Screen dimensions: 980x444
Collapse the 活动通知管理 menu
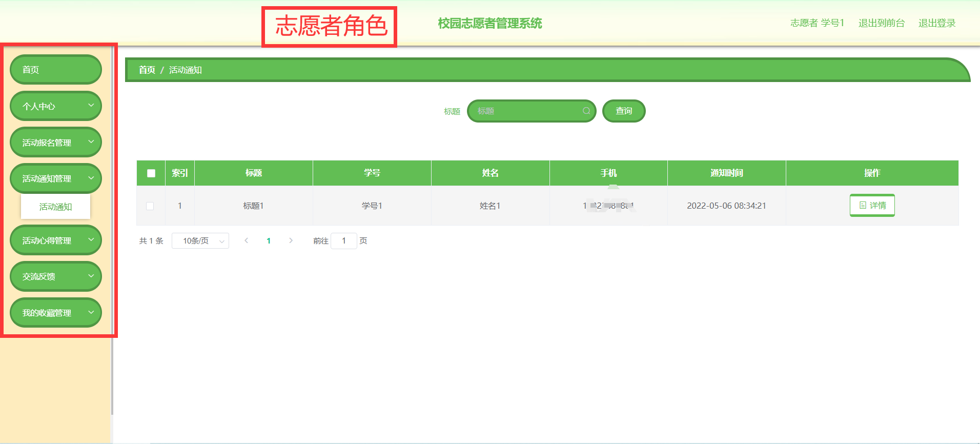pos(56,178)
